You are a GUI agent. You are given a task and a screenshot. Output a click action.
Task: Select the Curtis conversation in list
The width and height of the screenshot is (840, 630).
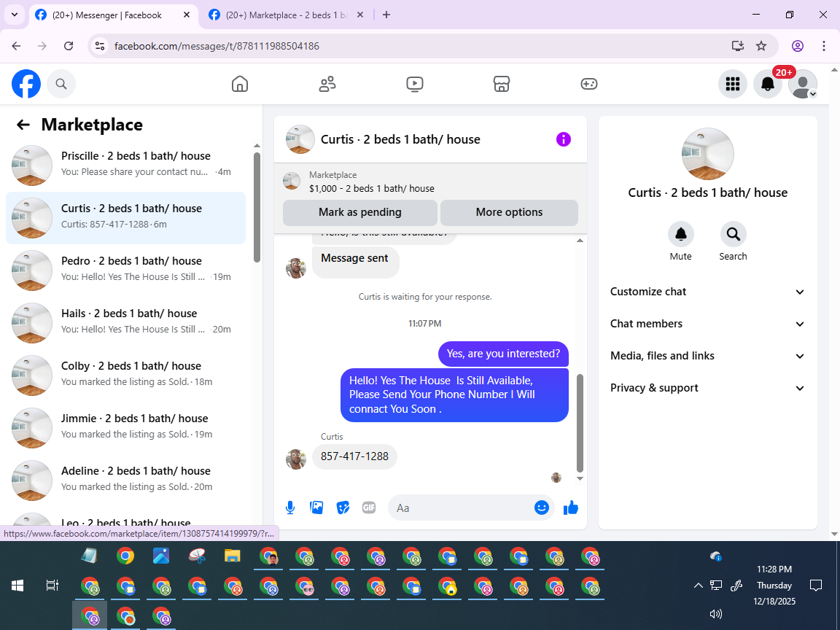126,218
